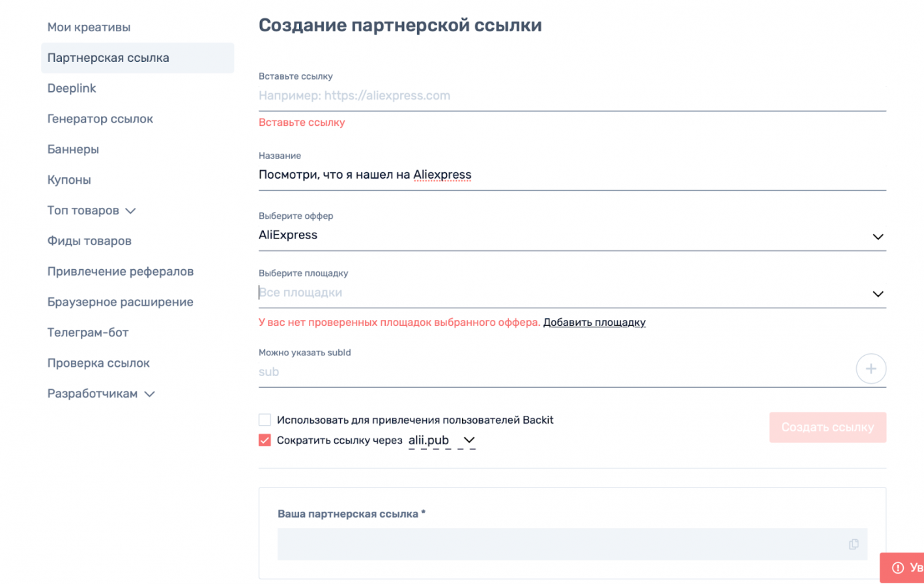The width and height of the screenshot is (924, 584).
Task: Expand Топ товаров submenu
Action: pos(91,211)
